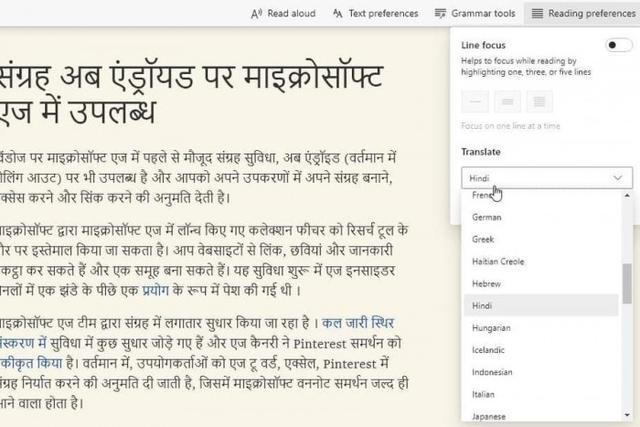Image resolution: width=640 pixels, height=427 pixels.
Task: Select Japanese at the list bottom
Action: tap(541, 416)
